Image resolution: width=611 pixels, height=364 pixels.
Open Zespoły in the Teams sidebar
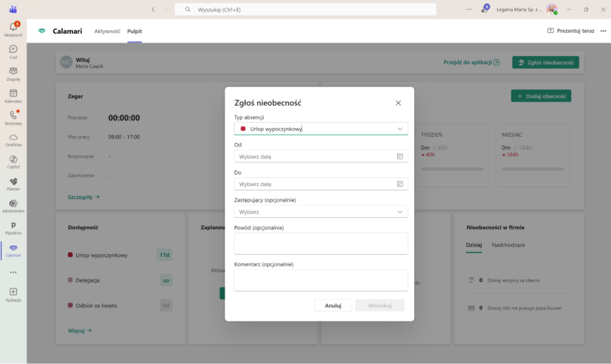click(x=13, y=74)
